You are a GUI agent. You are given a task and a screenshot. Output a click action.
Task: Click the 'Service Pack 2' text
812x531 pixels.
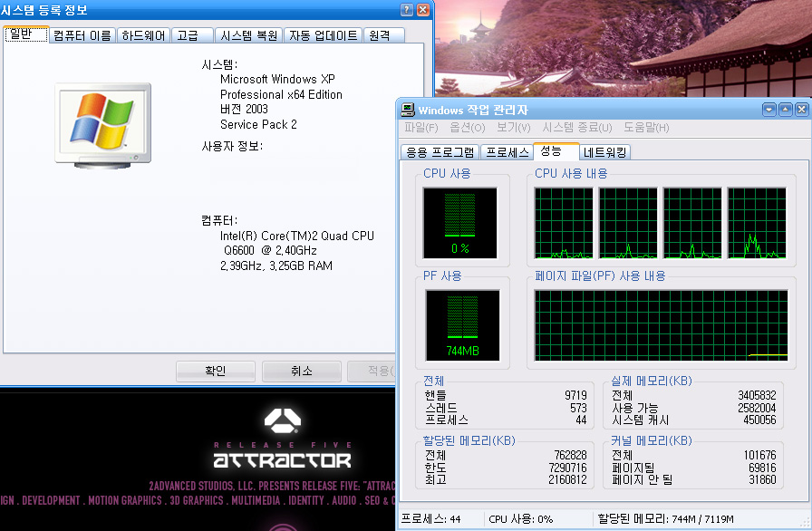click(258, 124)
